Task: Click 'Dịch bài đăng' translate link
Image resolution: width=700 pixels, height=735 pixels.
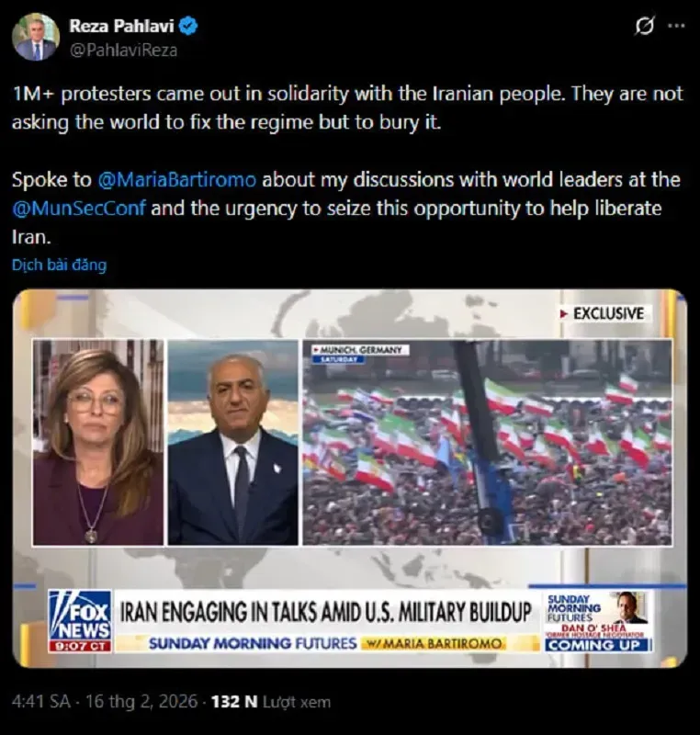Action: (x=60, y=265)
